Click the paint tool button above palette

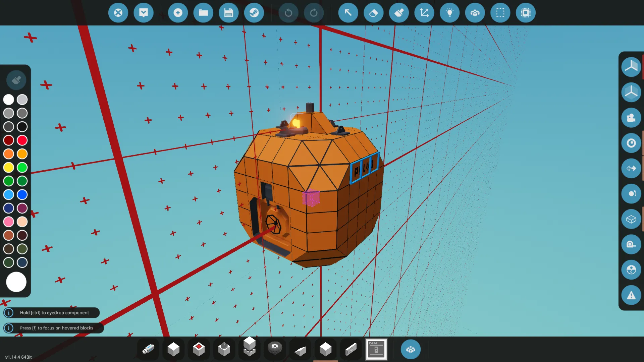click(16, 80)
